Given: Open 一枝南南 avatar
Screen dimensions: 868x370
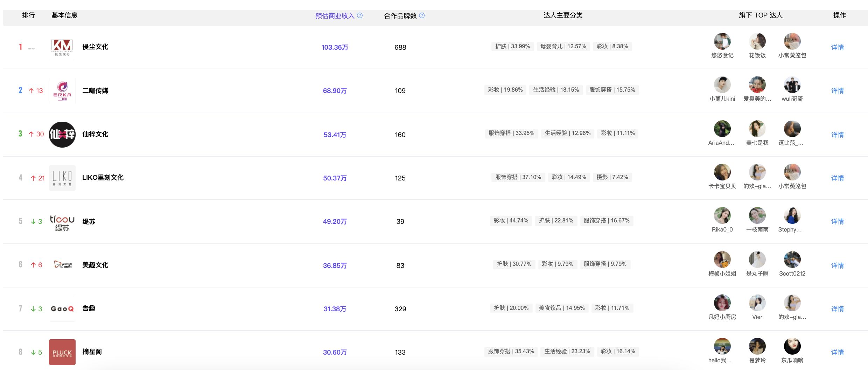Looking at the screenshot, I should pyautogui.click(x=757, y=216).
